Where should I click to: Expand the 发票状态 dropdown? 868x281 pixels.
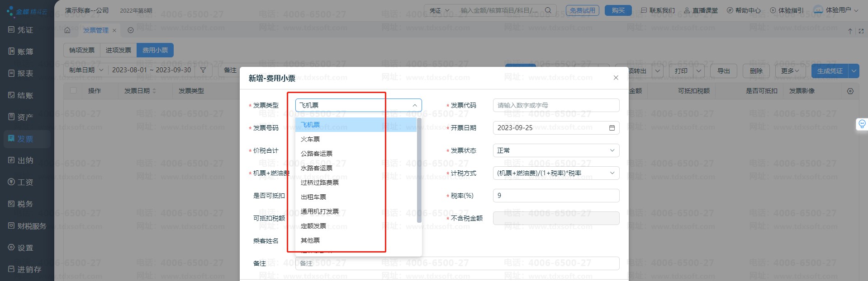(x=555, y=150)
